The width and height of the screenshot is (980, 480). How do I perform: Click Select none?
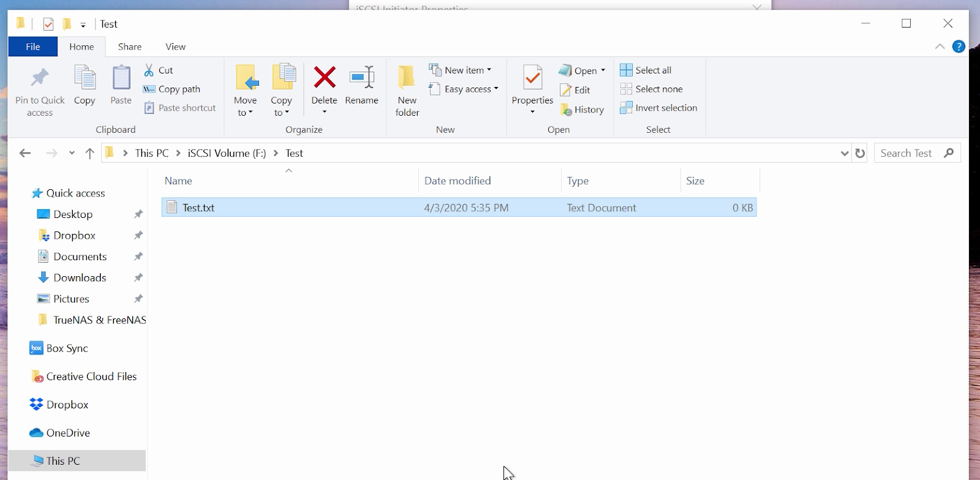click(x=651, y=89)
